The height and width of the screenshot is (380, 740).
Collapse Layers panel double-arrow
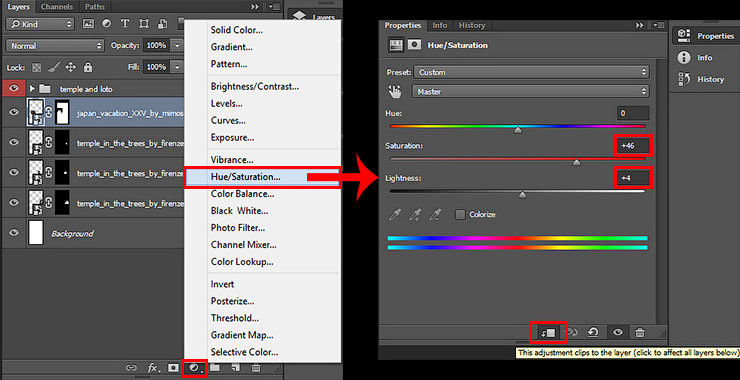(255, 7)
